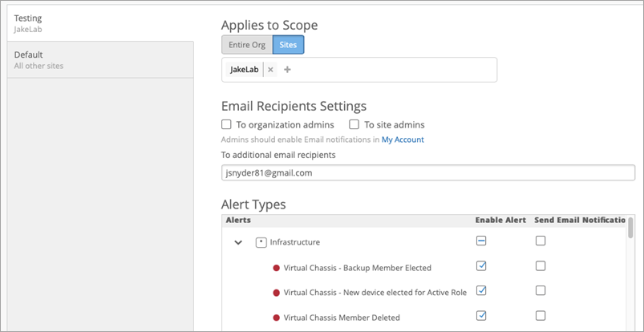Screen dimensions: 644x332
Task: Switch scope to Entire Org
Action: (x=247, y=45)
